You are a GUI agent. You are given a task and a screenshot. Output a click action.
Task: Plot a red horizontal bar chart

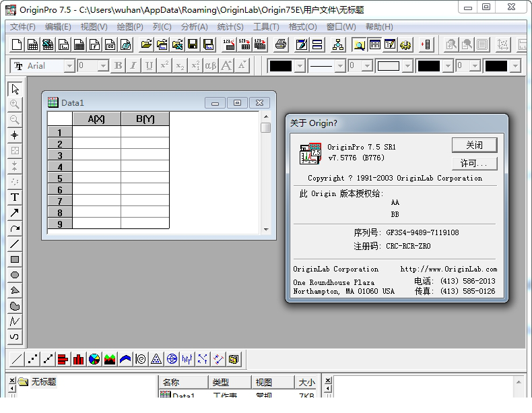pyautogui.click(x=63, y=359)
